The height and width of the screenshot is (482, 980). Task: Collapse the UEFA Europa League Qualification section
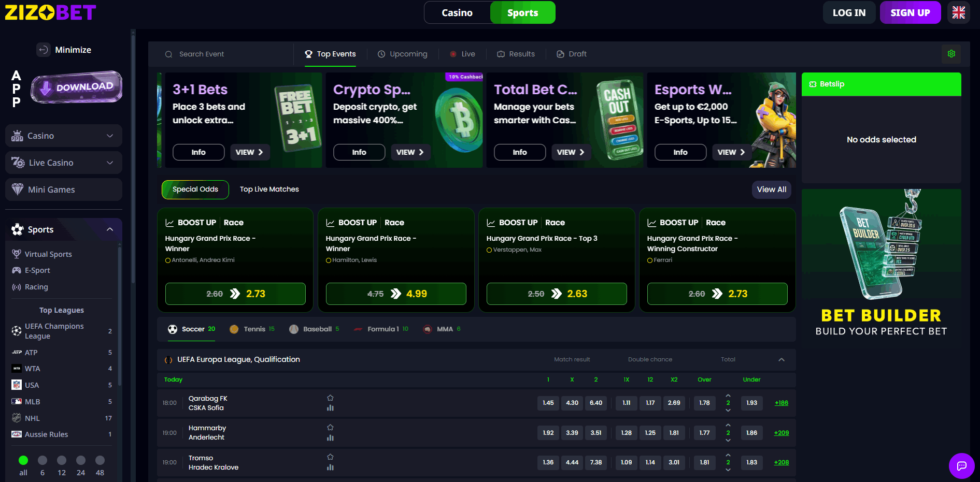tap(782, 359)
